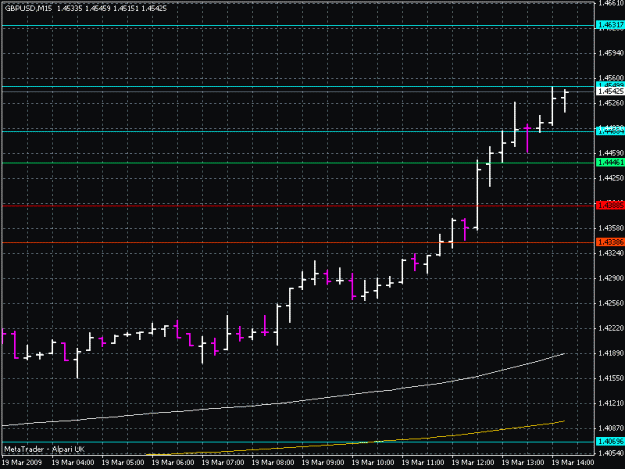Click the 19 Mar 12:00 time label
This screenshot has width=625, height=469.
click(473, 463)
